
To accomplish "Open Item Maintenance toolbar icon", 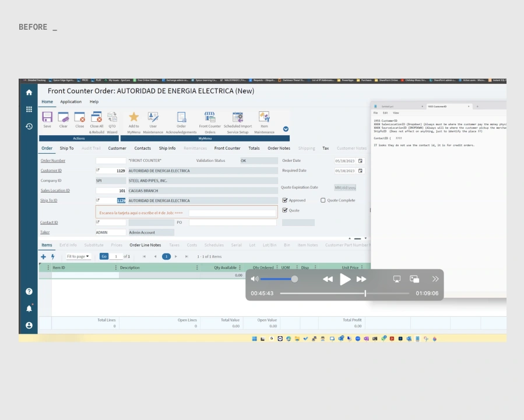I will coord(264,117).
